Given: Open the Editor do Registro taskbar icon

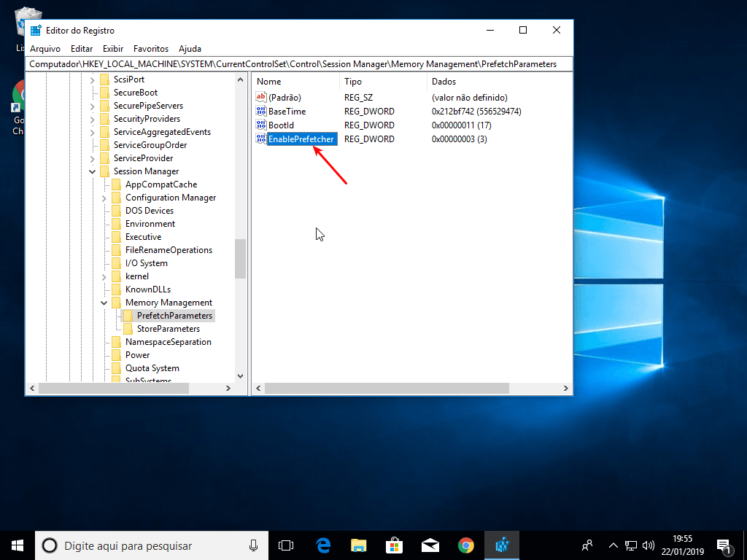Looking at the screenshot, I should point(502,545).
